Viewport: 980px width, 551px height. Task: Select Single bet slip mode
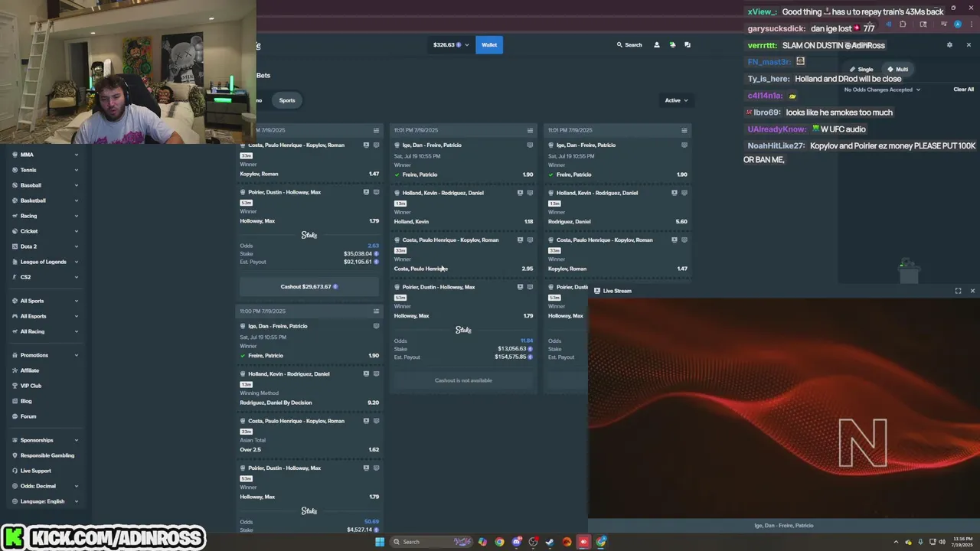click(x=861, y=70)
